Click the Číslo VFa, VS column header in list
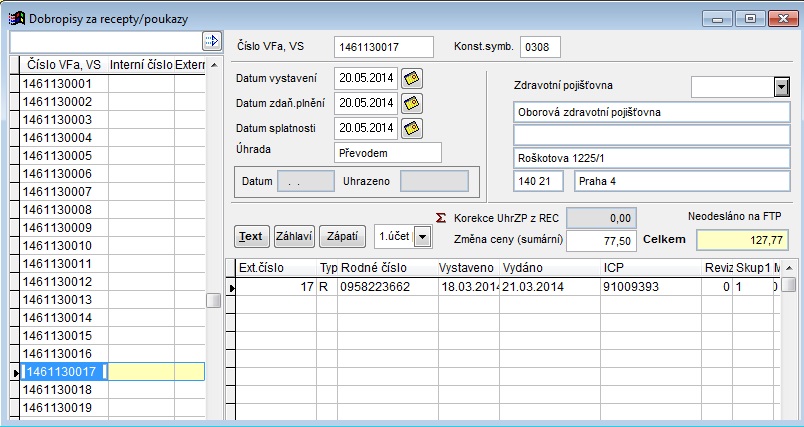804x427 pixels. tap(64, 65)
